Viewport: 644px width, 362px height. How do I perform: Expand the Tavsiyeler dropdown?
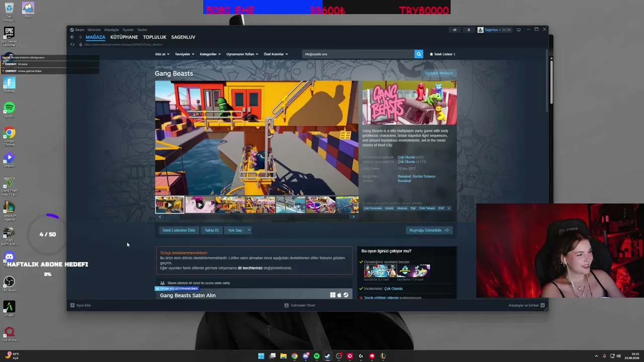pyautogui.click(x=184, y=54)
